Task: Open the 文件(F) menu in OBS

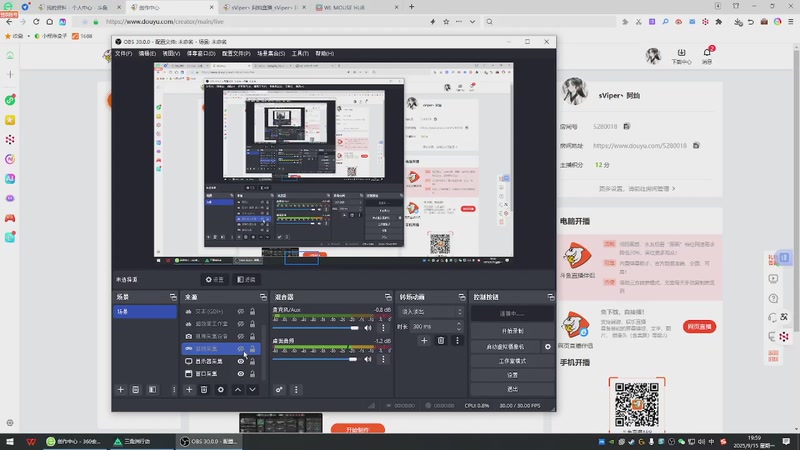Action: coord(123,53)
